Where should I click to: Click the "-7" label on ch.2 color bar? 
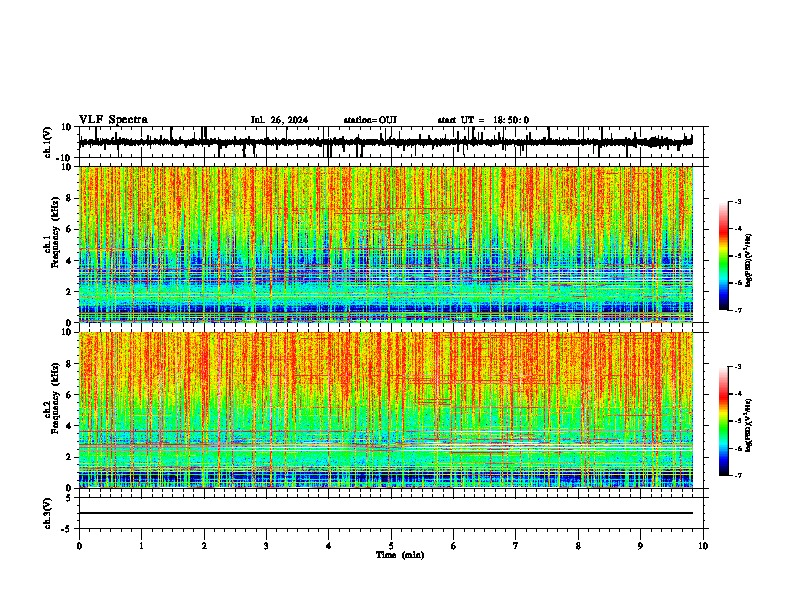(737, 475)
